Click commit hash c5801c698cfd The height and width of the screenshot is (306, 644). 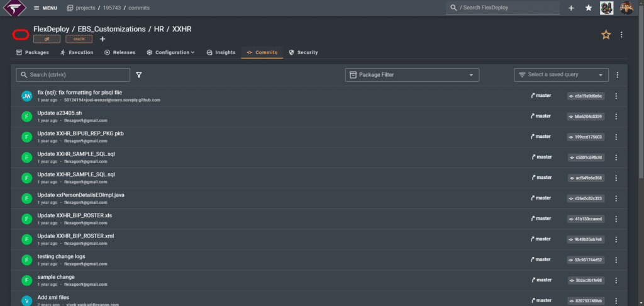click(x=586, y=157)
